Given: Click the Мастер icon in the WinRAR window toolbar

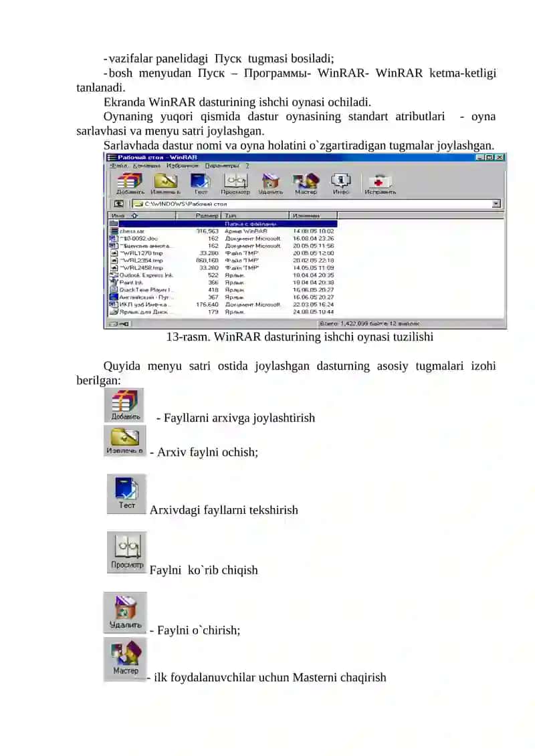Looking at the screenshot, I should 306,182.
